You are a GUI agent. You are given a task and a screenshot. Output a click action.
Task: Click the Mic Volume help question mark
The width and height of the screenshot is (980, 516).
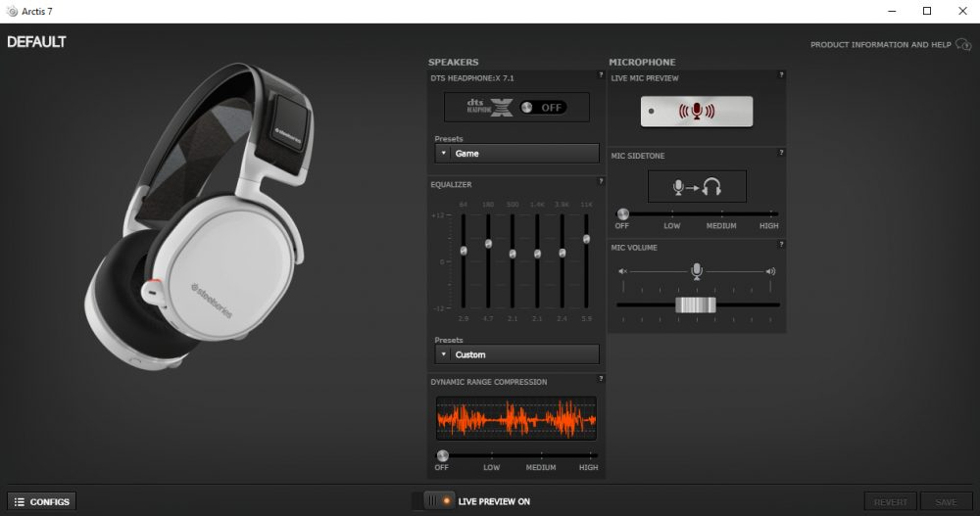(781, 244)
